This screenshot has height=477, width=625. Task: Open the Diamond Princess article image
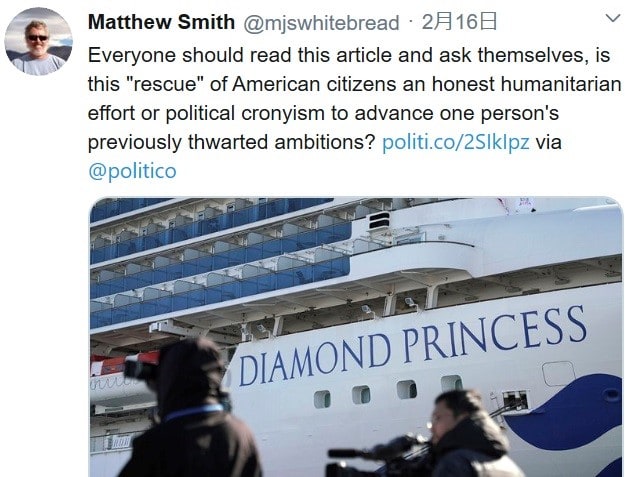click(356, 337)
